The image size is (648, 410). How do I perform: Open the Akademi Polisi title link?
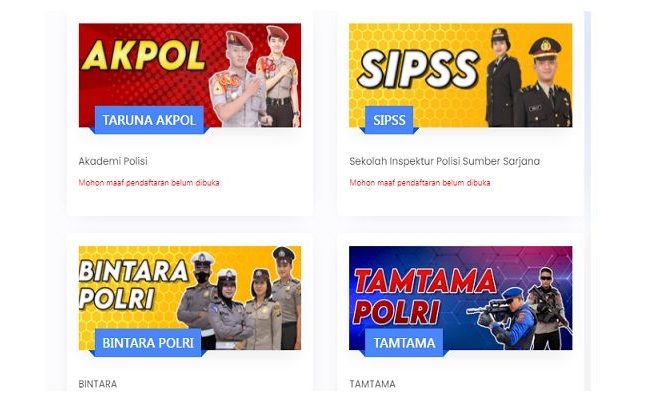click(x=113, y=161)
